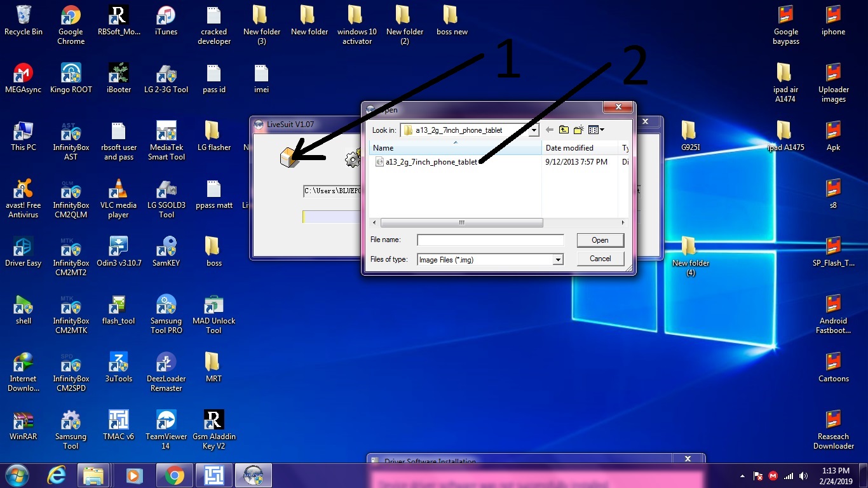Open the Gsm Aladdin Key V2 icon

(214, 430)
